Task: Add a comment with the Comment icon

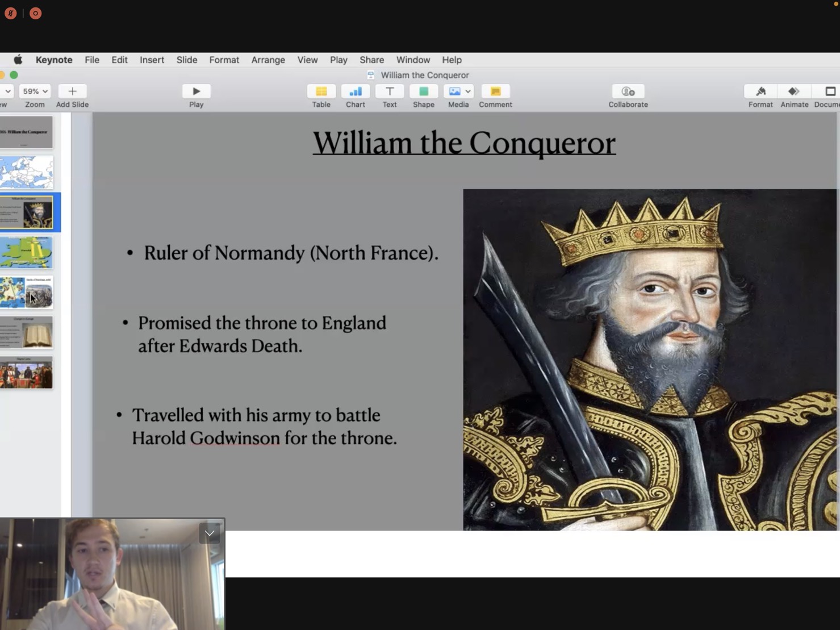Action: [x=495, y=91]
